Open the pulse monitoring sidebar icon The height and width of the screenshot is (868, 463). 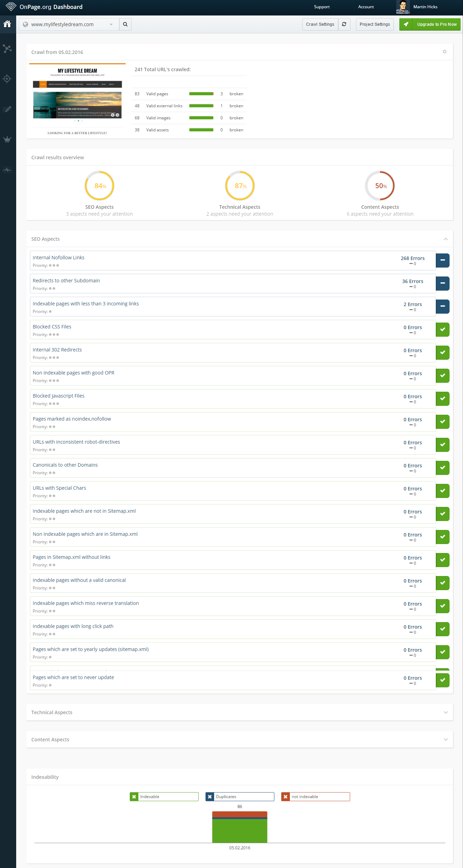pyautogui.click(x=7, y=170)
